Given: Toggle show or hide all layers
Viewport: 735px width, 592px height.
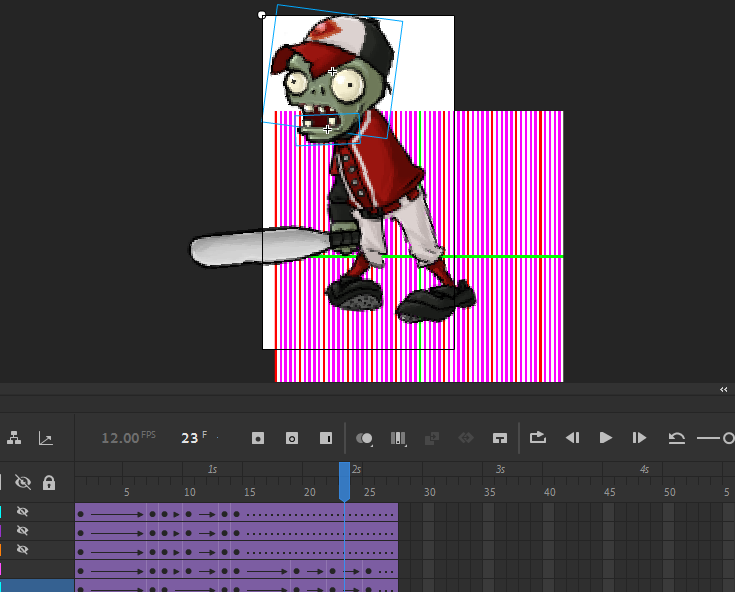Looking at the screenshot, I should (22, 482).
